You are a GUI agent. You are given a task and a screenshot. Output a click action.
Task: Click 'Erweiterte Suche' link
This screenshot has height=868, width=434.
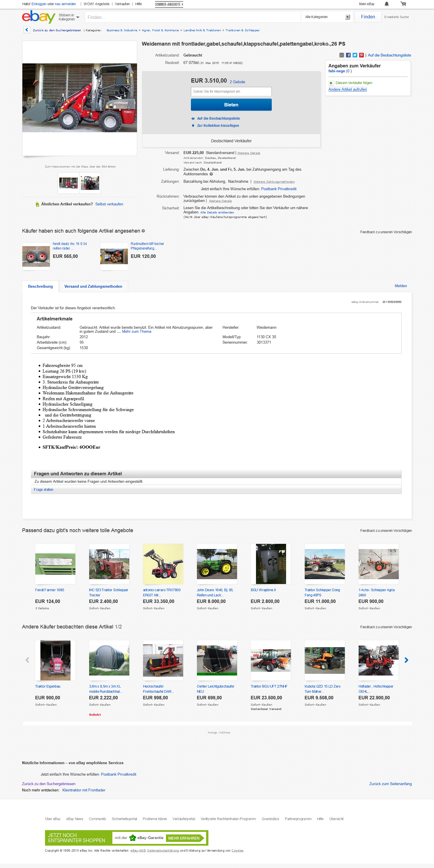click(x=396, y=17)
